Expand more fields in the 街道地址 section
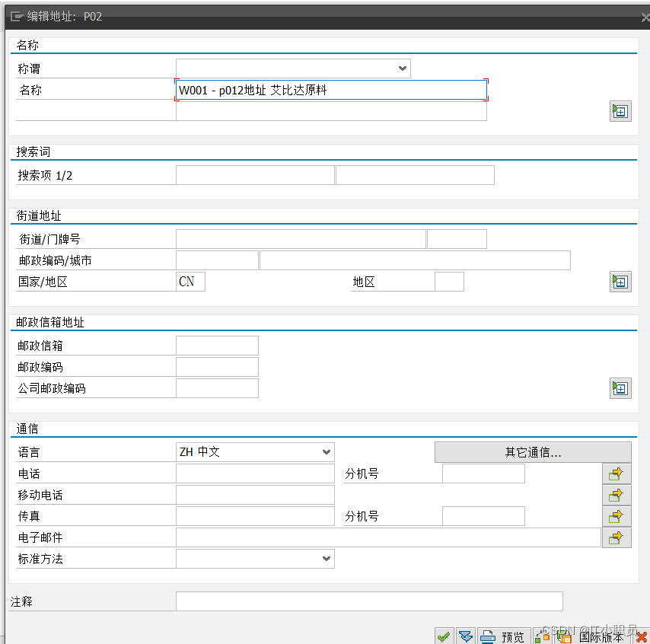Image resolution: width=650 pixels, height=644 pixels. tap(620, 282)
